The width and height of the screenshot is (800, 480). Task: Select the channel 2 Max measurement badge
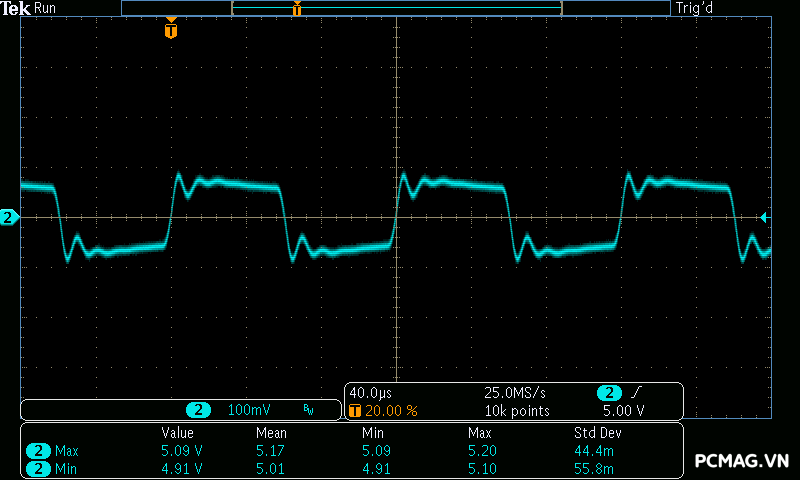tap(39, 451)
